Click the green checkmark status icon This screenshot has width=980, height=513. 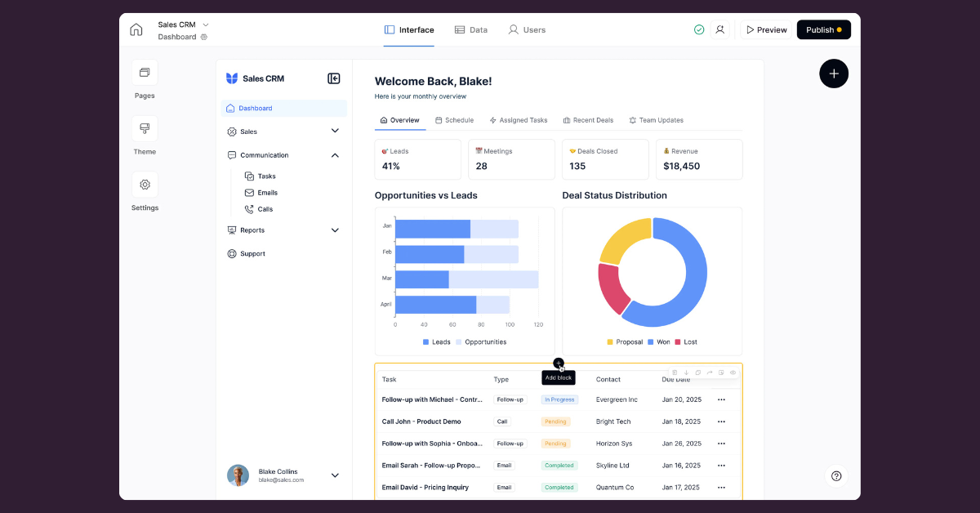[699, 29]
